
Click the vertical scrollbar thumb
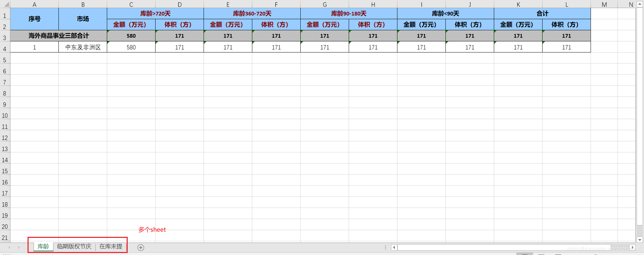click(x=640, y=116)
